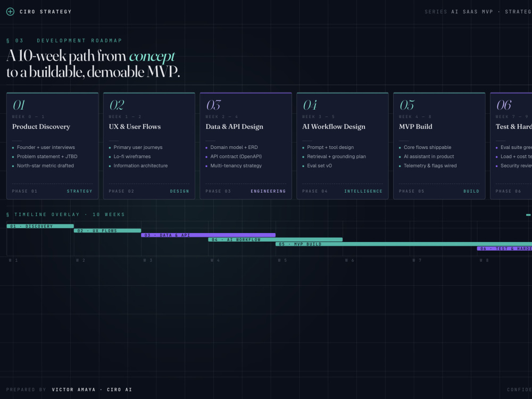532x399 pixels.
Task: Click 'Multi-tenancy strategy' bullet
Action: click(236, 165)
